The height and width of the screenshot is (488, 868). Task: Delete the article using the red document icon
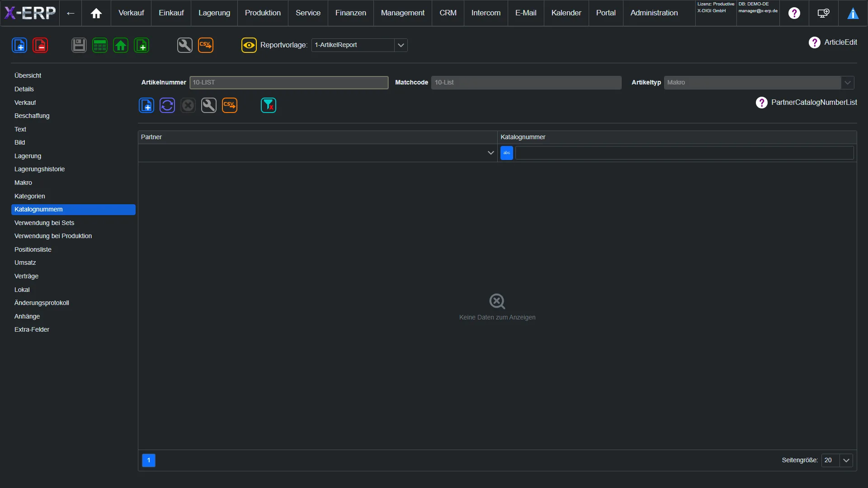[x=40, y=45]
